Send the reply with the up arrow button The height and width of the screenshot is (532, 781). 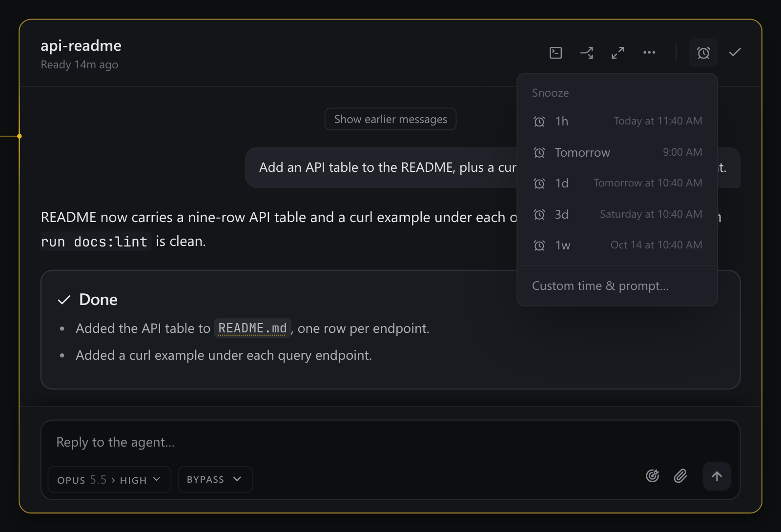[x=717, y=476]
